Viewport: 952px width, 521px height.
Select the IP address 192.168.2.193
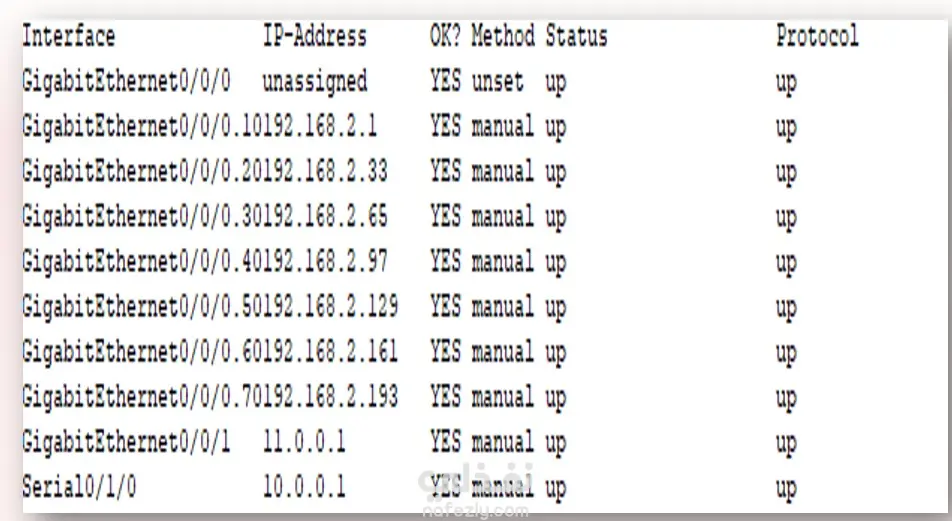click(x=330, y=397)
